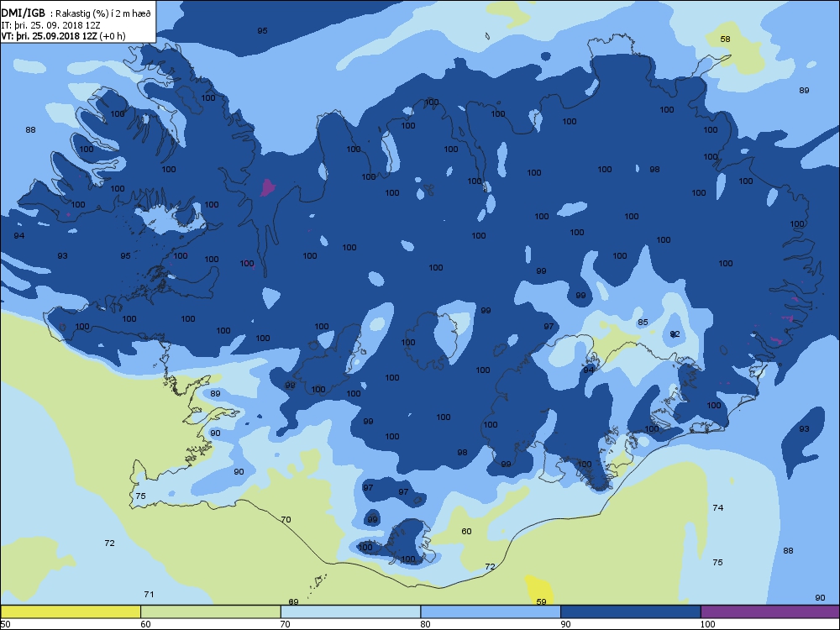Viewport: 840px width, 630px height.
Task: Click the yellow 50–60 legend swatch
Action: click(71, 612)
